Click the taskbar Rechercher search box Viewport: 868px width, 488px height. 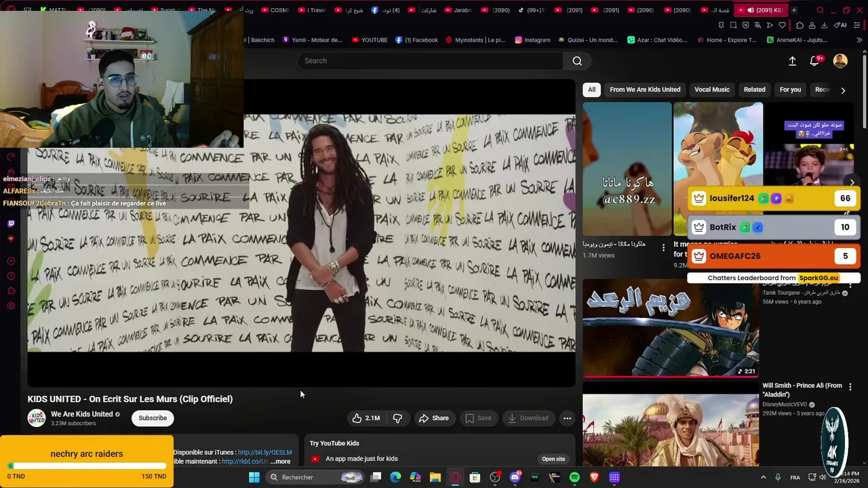[315, 477]
